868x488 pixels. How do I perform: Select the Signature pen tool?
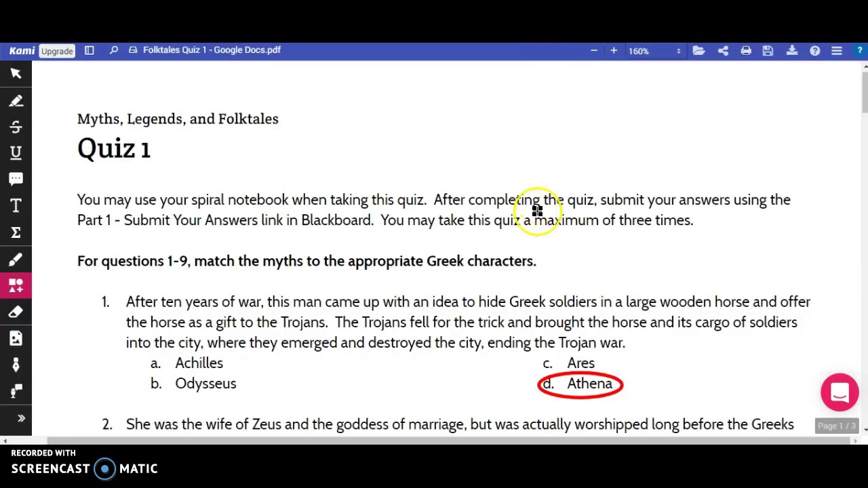pos(16,365)
